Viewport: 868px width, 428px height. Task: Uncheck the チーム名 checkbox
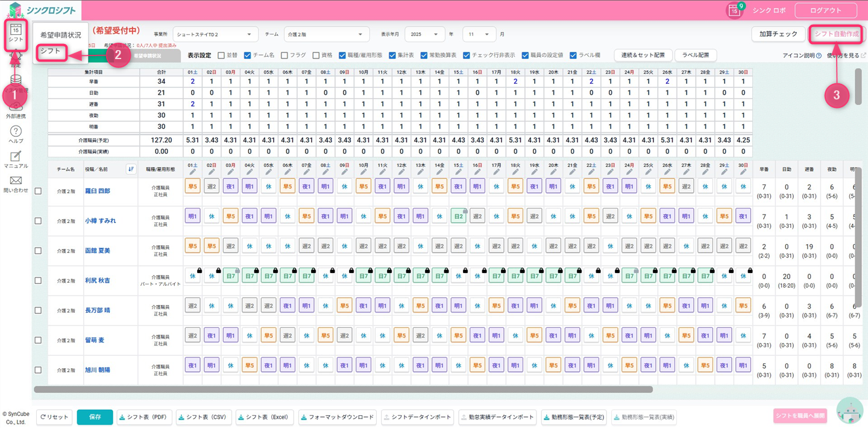[247, 55]
